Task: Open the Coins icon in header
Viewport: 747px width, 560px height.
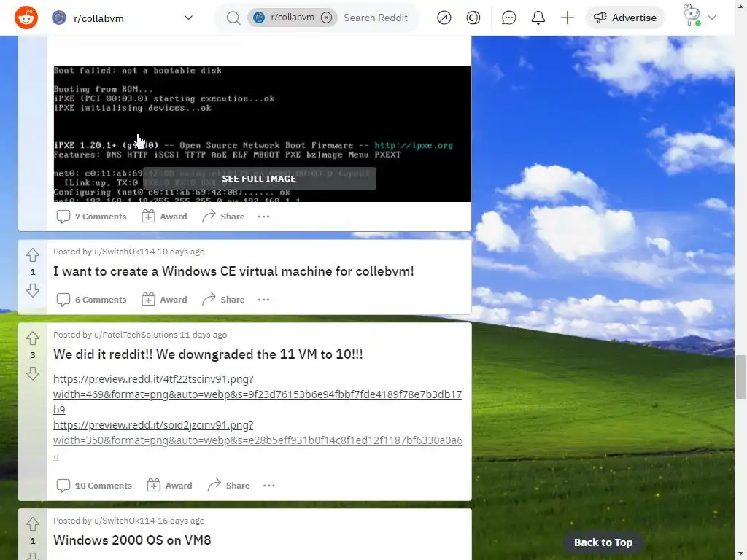Action: click(473, 17)
